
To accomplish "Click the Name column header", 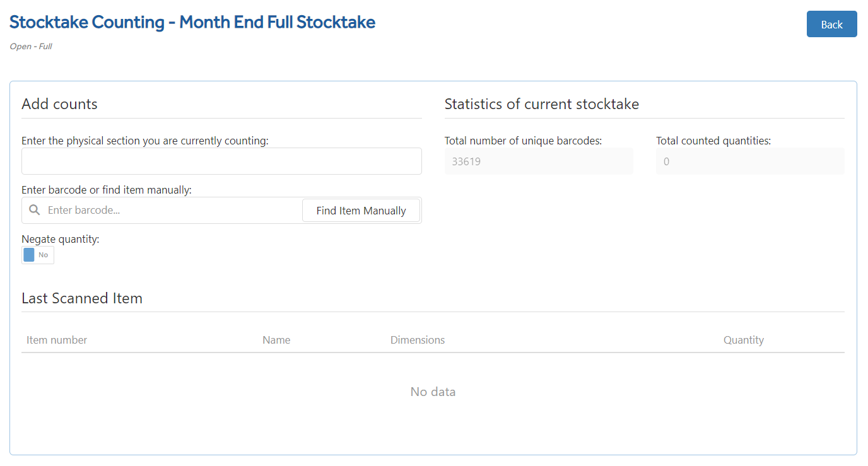I will [276, 340].
